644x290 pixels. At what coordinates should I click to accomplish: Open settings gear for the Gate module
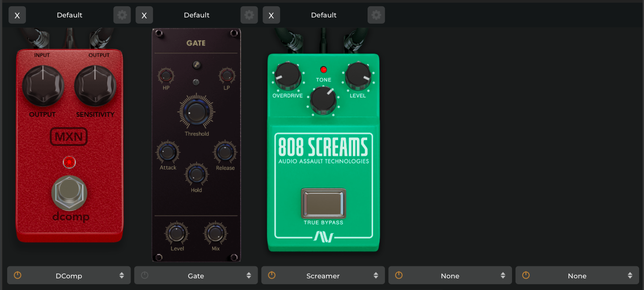[249, 15]
